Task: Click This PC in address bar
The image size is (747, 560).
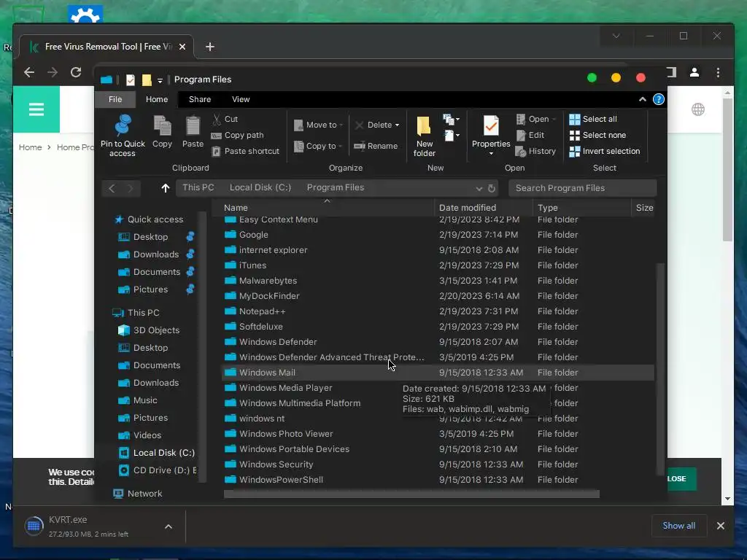Action: click(198, 187)
